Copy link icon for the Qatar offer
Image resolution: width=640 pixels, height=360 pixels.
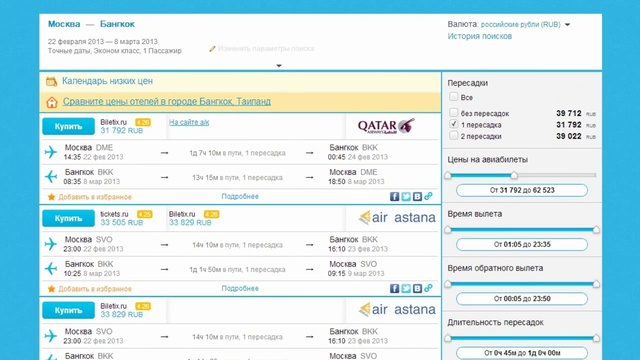(428, 196)
